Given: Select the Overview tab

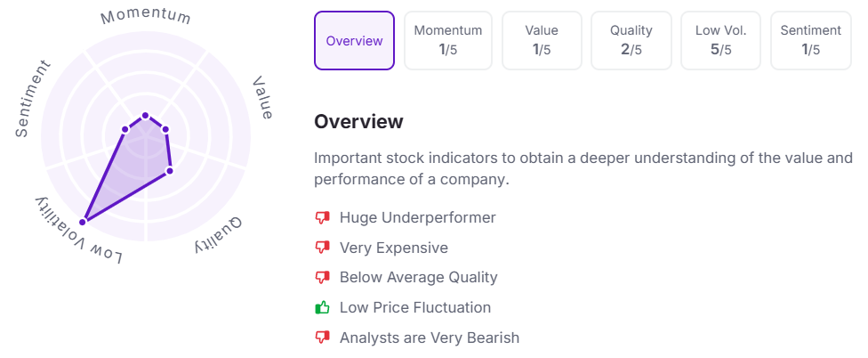Looking at the screenshot, I should (x=354, y=40).
